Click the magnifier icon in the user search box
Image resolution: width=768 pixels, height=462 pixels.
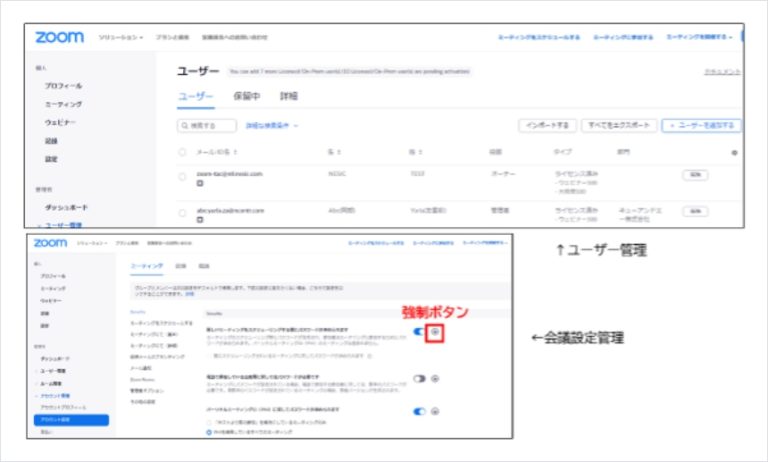coord(185,126)
